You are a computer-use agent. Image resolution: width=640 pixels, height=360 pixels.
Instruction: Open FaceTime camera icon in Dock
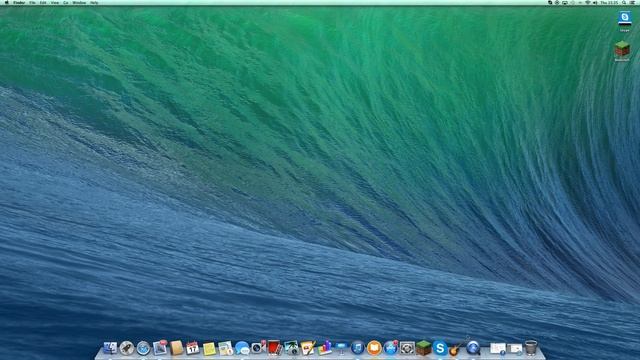[x=258, y=348]
